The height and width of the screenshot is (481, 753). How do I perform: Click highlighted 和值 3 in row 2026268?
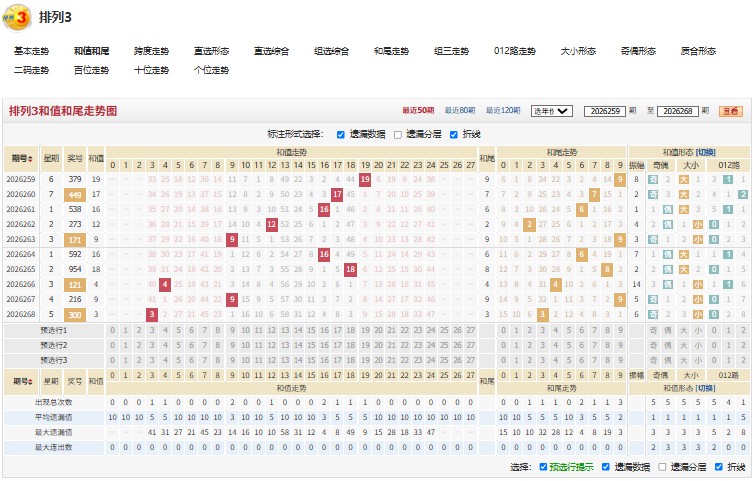click(152, 314)
